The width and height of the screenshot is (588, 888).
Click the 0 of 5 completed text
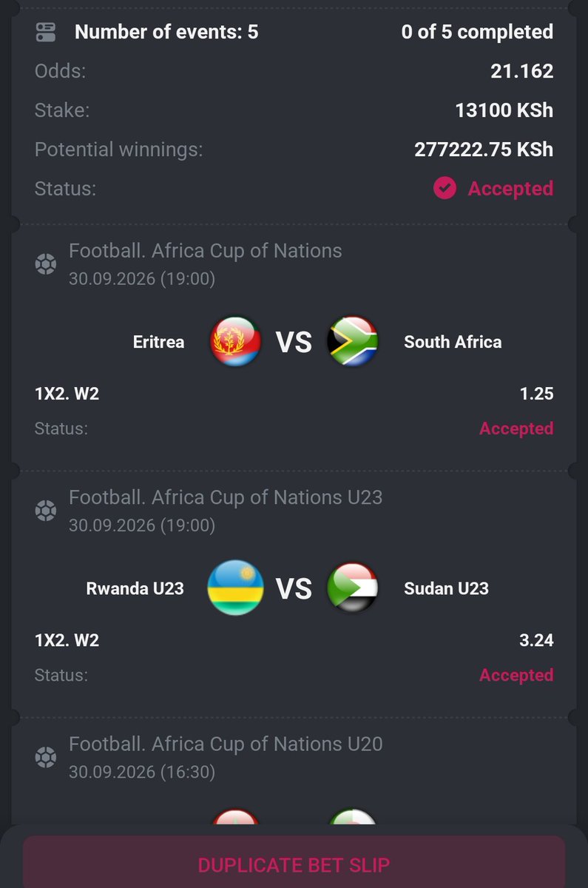(x=478, y=32)
